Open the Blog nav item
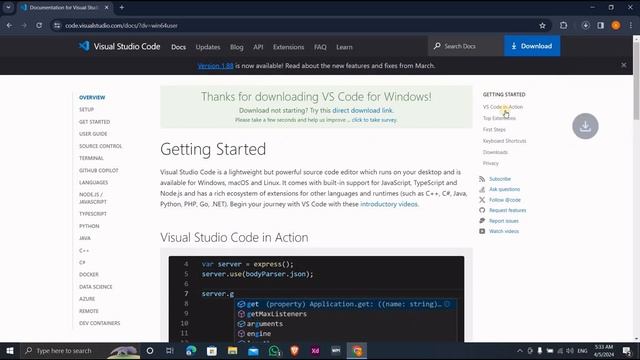This screenshot has width=640, height=360. (236, 47)
